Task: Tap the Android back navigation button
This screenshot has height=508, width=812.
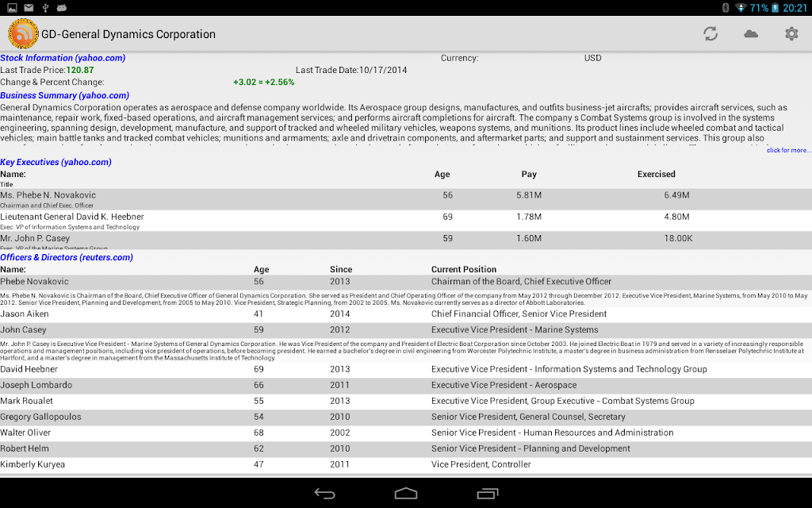Action: [324, 494]
